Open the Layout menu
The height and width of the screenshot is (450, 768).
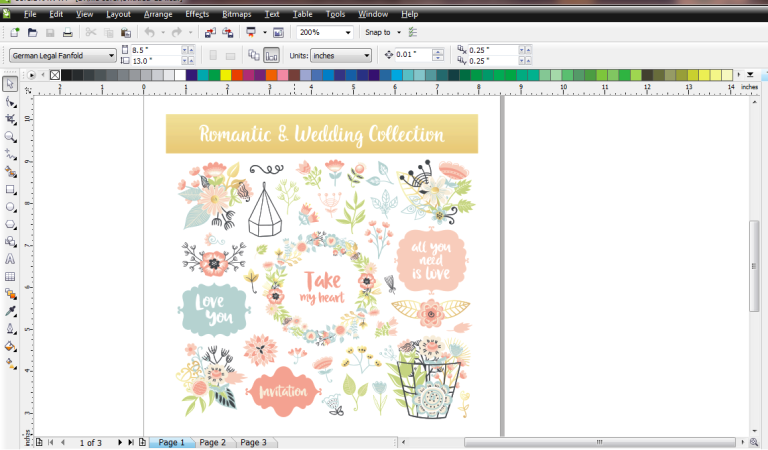[118, 14]
